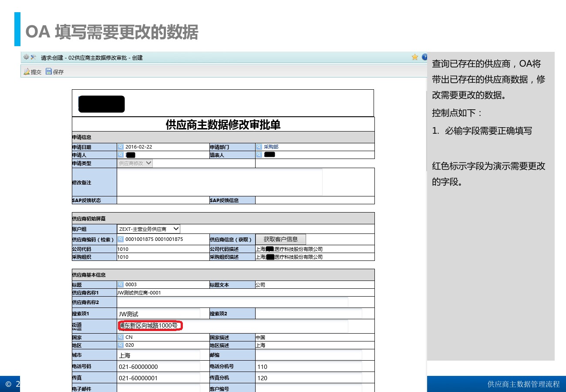Select the 电话号码 021-60000000 field
Screen dimensions: 566x392
tap(158, 366)
